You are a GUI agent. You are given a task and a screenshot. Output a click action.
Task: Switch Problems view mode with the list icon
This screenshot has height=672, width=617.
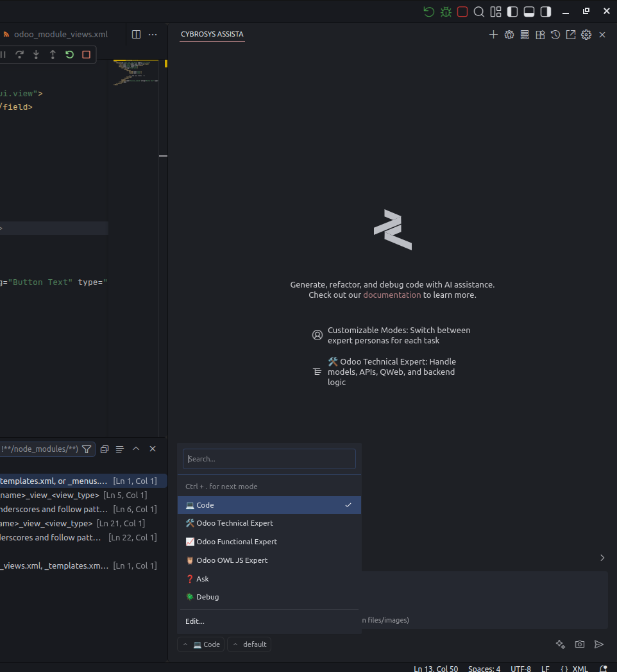click(120, 449)
